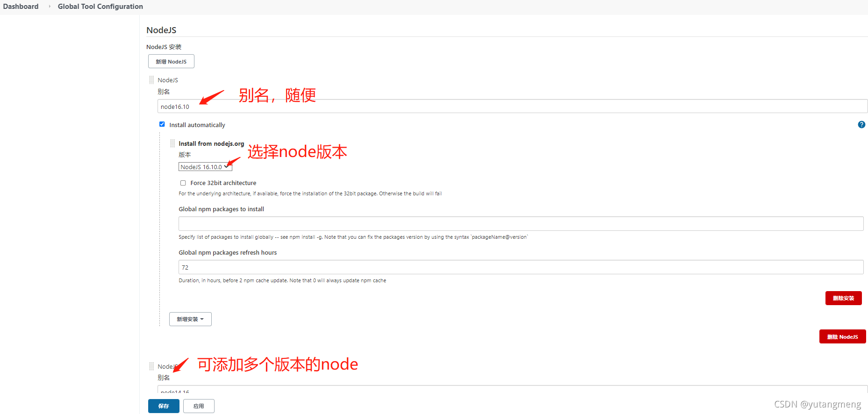Click red 删除 NodeJS button

click(842, 336)
